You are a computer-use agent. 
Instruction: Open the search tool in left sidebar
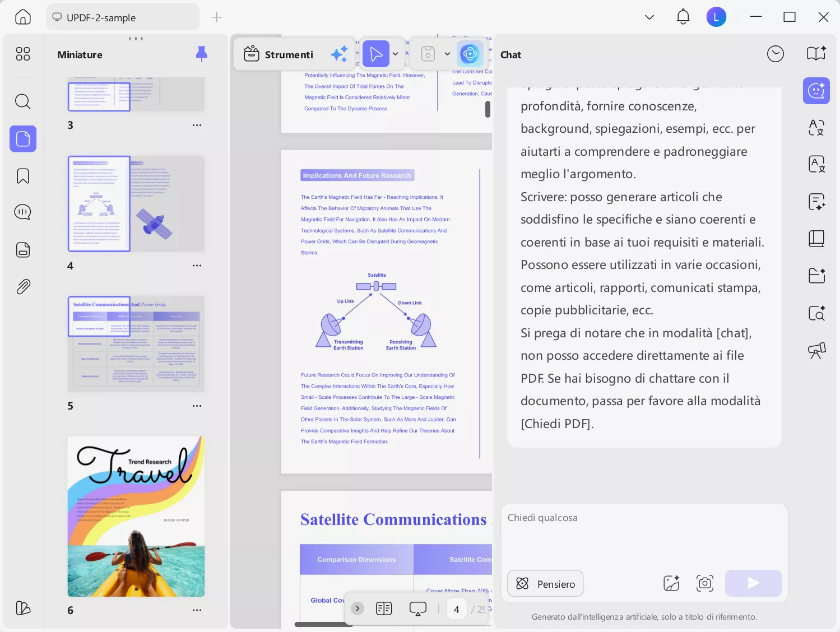point(22,101)
